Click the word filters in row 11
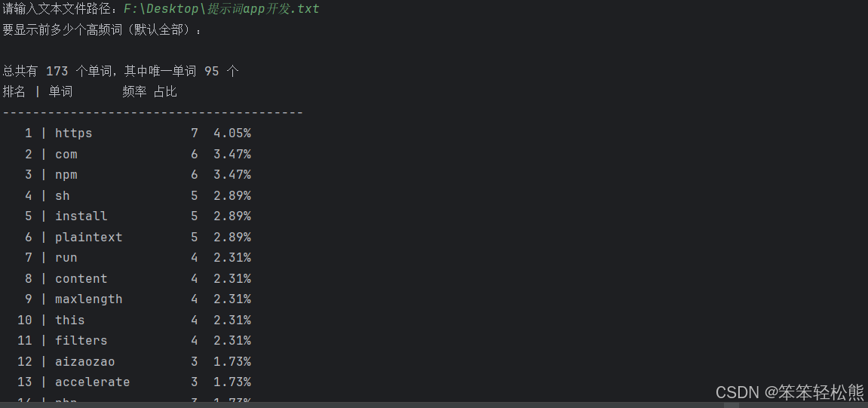The image size is (868, 408). click(81, 340)
